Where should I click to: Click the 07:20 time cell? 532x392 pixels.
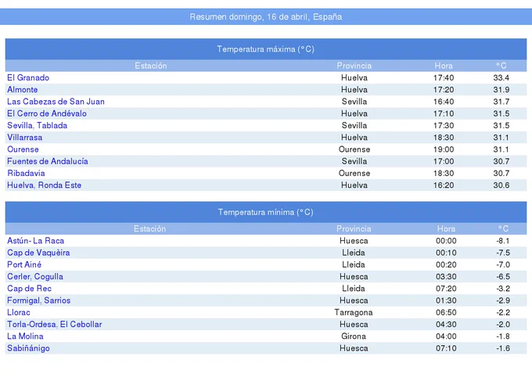(446, 289)
